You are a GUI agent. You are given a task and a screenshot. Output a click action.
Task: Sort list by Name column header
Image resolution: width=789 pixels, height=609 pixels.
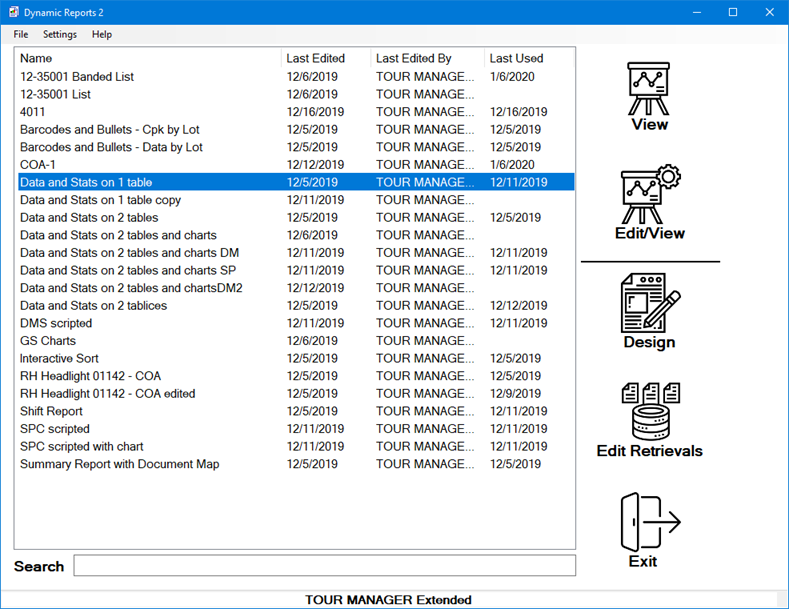pyautogui.click(x=148, y=58)
